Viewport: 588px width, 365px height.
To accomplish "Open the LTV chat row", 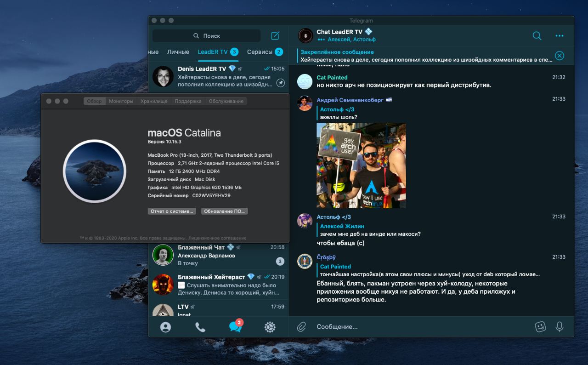I will click(x=219, y=308).
